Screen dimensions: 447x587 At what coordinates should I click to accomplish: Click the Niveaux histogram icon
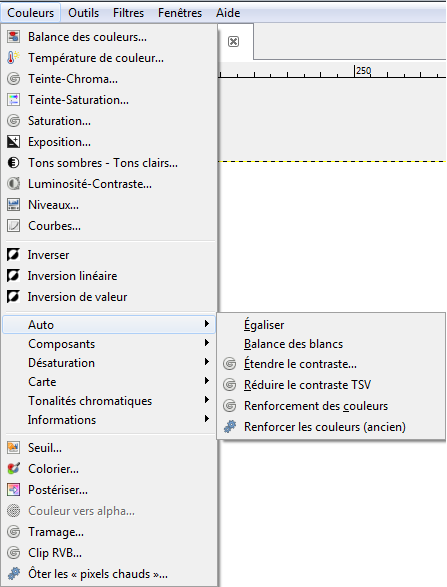13,205
